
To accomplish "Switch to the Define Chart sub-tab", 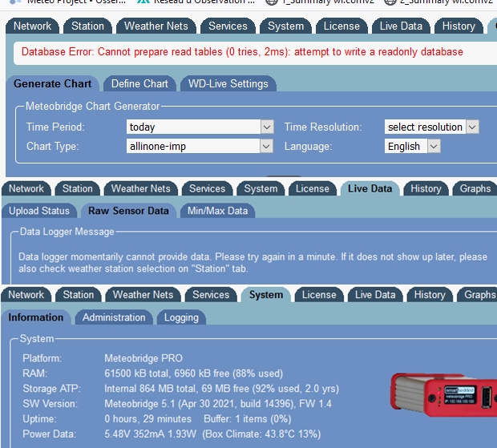I will (x=139, y=83).
